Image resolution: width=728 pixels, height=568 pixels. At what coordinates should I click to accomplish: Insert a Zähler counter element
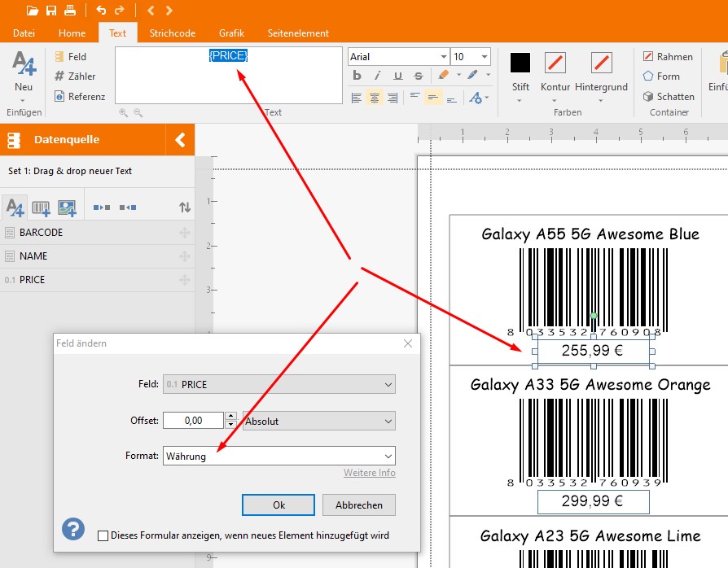[76, 76]
